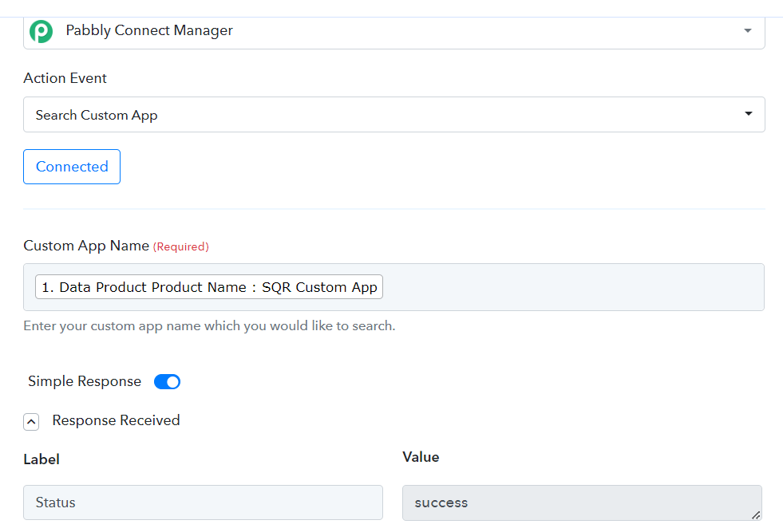Image resolution: width=783 pixels, height=532 pixels.
Task: Click the Custom App Name label
Action: [86, 246]
